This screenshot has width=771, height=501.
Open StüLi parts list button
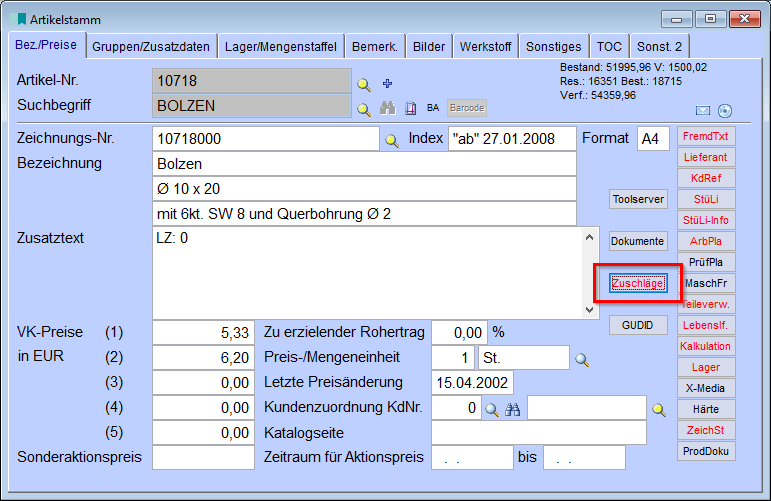(706, 199)
